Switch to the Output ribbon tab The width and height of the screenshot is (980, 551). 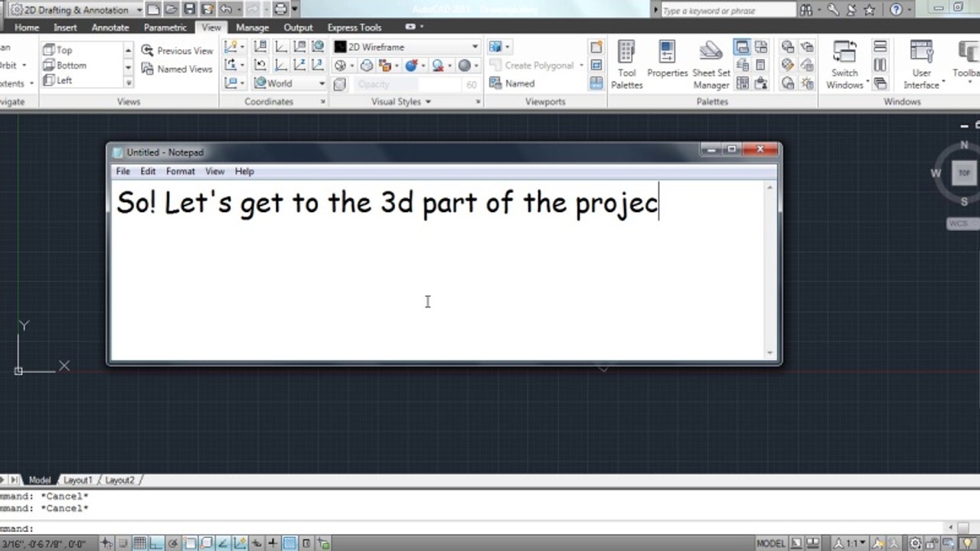(298, 28)
